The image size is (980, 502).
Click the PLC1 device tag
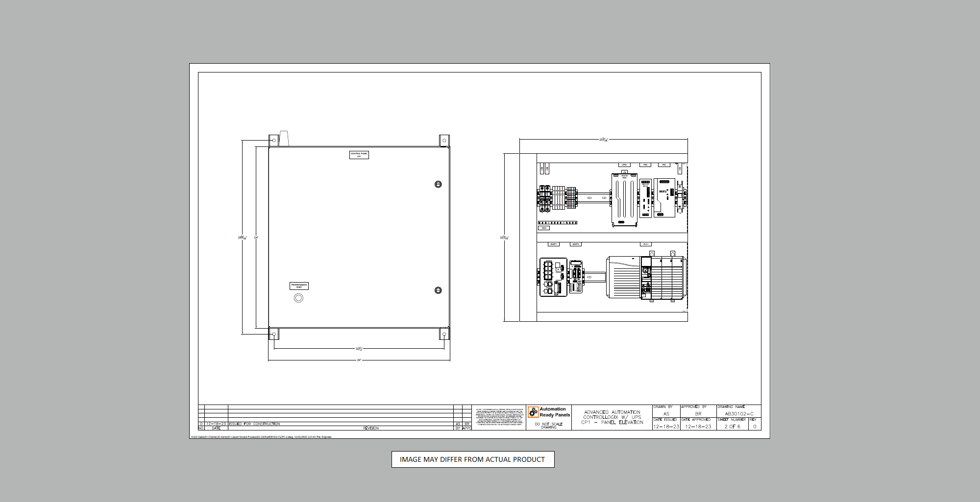646,244
